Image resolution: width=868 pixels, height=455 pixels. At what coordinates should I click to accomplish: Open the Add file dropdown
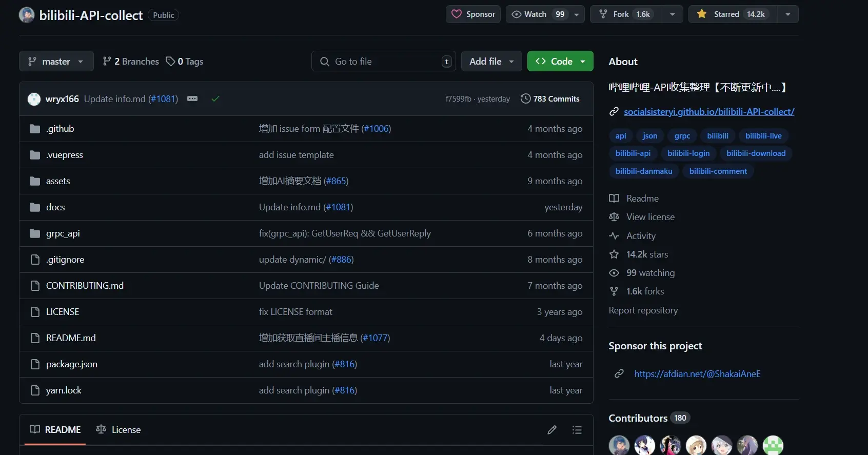[491, 61]
